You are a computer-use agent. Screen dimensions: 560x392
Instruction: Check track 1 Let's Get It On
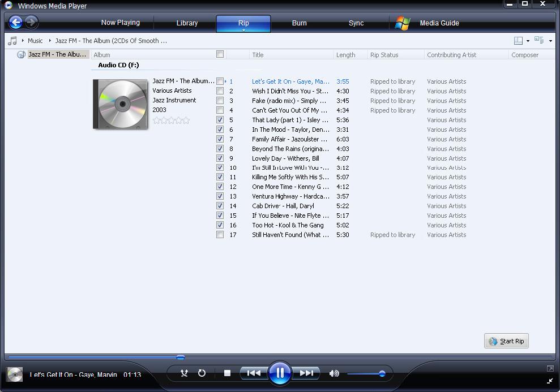tap(220, 81)
